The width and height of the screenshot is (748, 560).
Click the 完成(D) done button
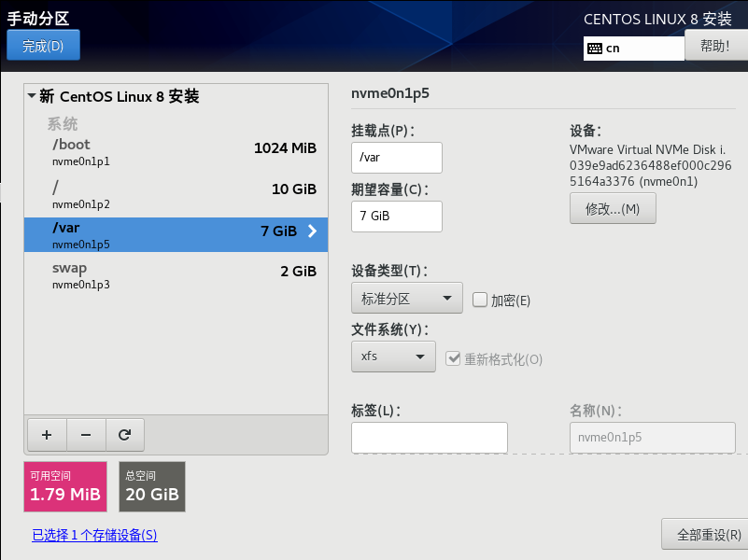coord(43,46)
